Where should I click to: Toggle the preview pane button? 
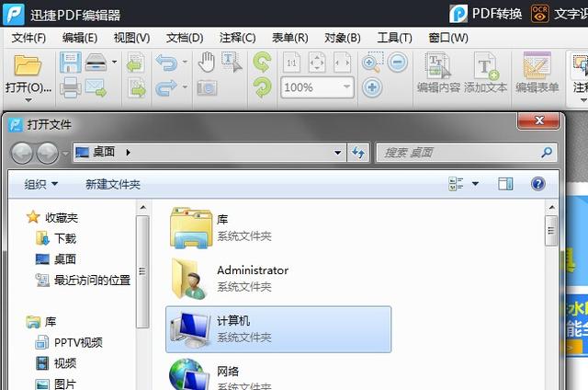(505, 184)
